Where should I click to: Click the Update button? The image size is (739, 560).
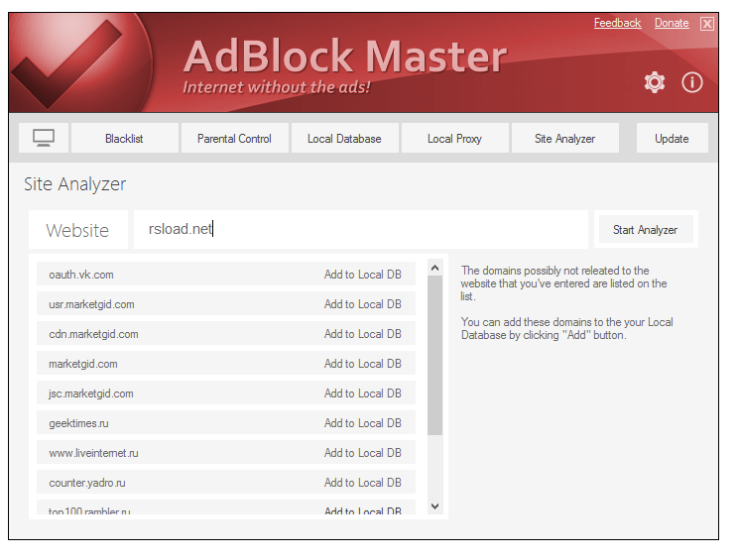pos(672,139)
